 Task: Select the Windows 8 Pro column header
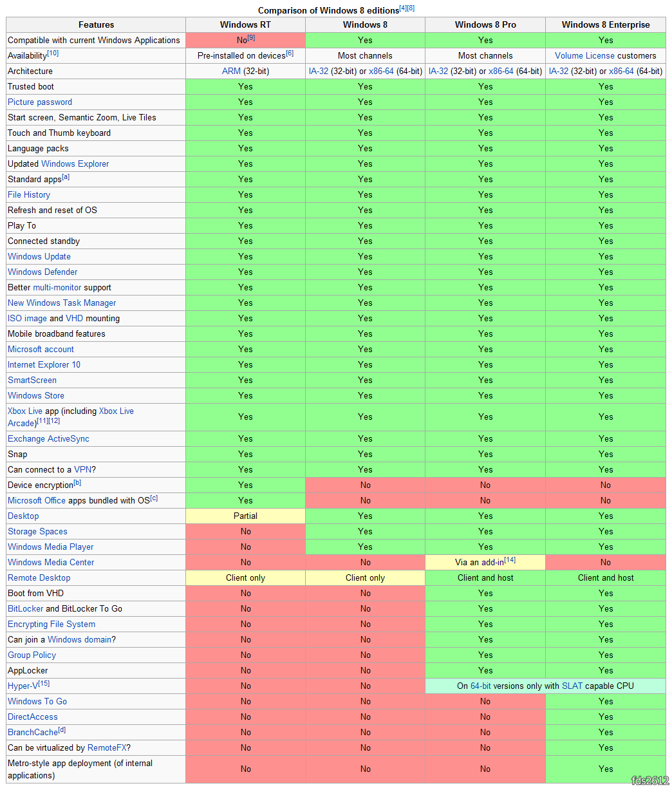coord(485,24)
